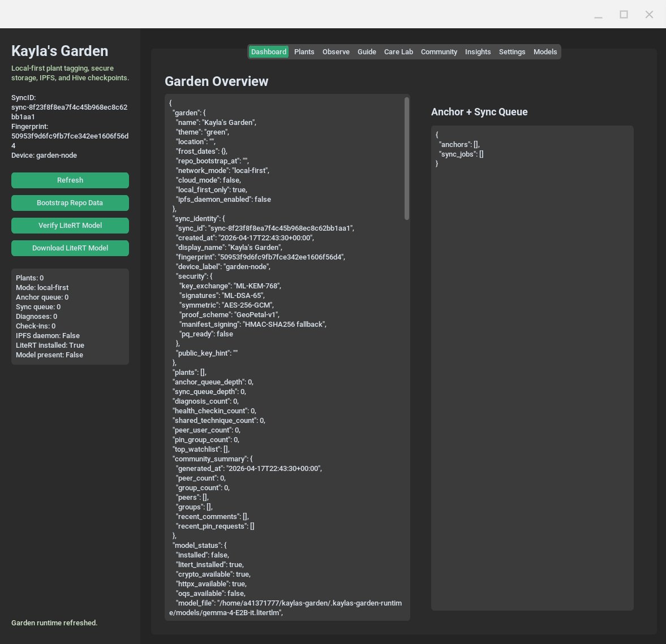Click "litert_installed": true line
This screenshot has width=666, height=644.
point(210,565)
